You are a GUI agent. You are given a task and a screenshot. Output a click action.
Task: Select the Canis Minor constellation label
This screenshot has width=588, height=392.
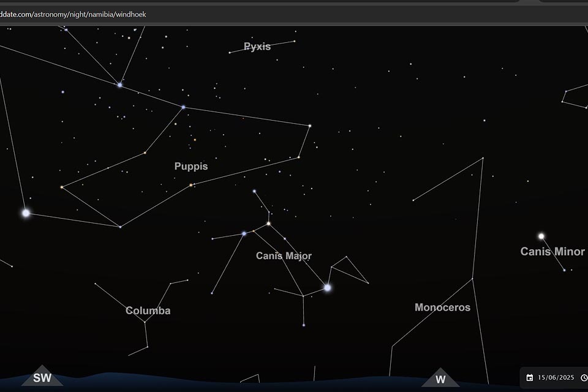coord(552,251)
